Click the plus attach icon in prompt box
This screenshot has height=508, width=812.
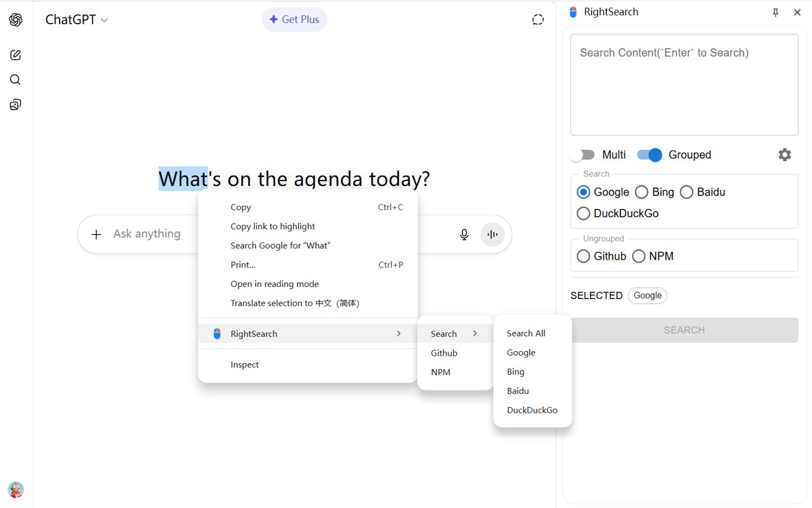(x=96, y=234)
